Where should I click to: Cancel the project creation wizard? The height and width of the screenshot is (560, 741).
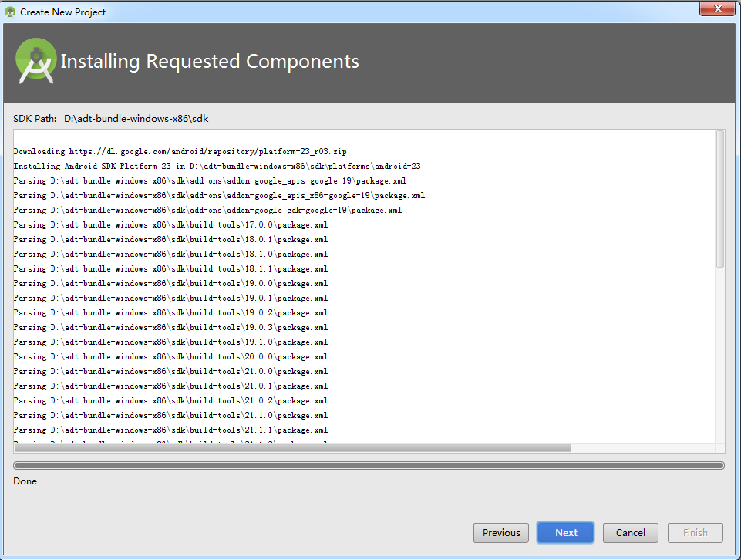tap(631, 532)
